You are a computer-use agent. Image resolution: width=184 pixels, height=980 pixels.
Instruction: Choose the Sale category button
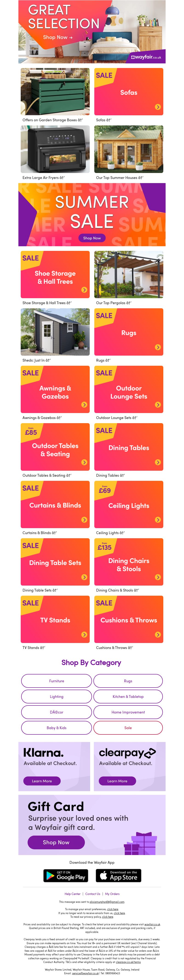coord(128,728)
